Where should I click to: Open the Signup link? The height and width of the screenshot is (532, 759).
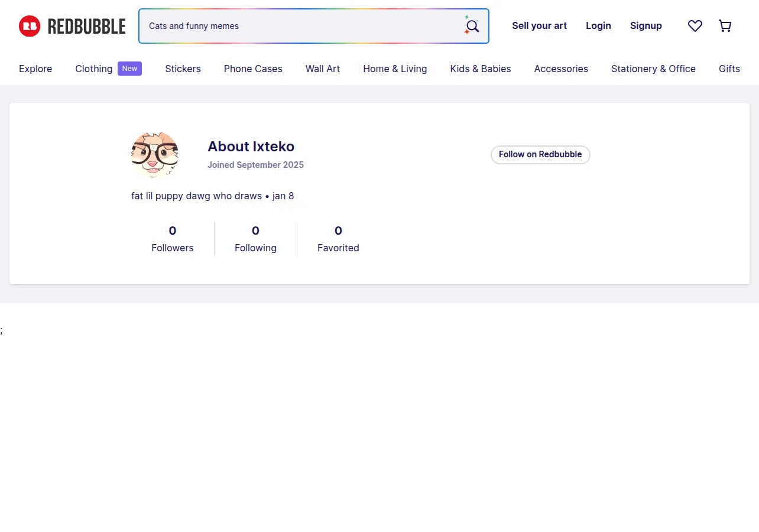pos(646,26)
